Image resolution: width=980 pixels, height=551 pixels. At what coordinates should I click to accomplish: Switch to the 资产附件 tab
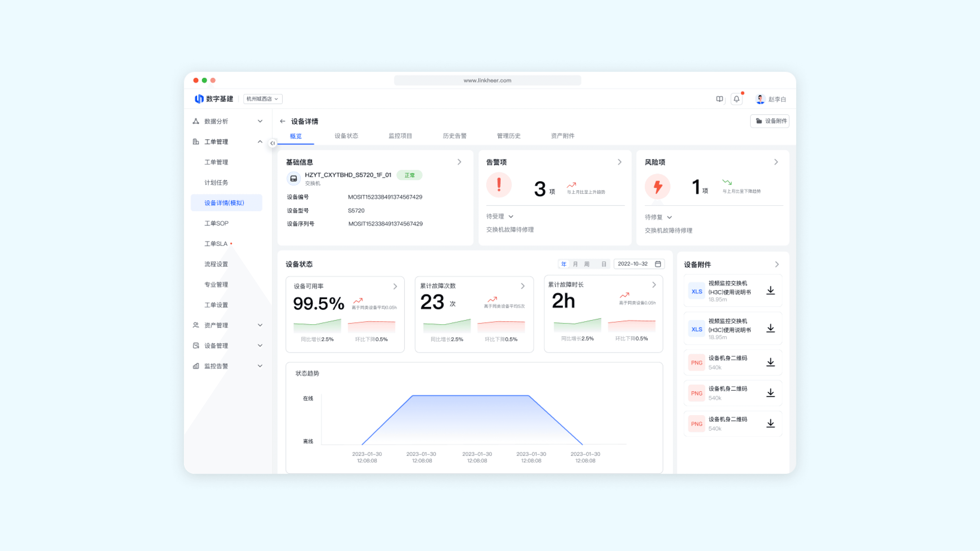click(563, 136)
